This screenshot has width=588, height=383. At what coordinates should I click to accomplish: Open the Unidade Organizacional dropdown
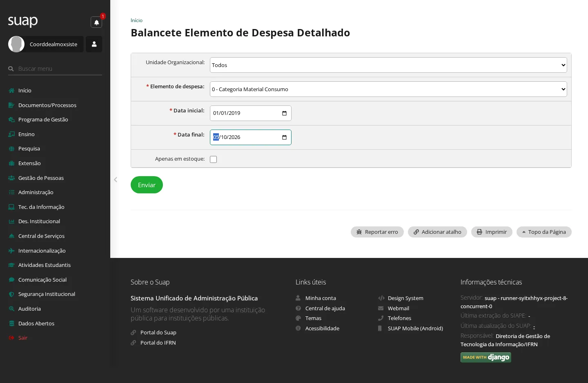tap(388, 65)
